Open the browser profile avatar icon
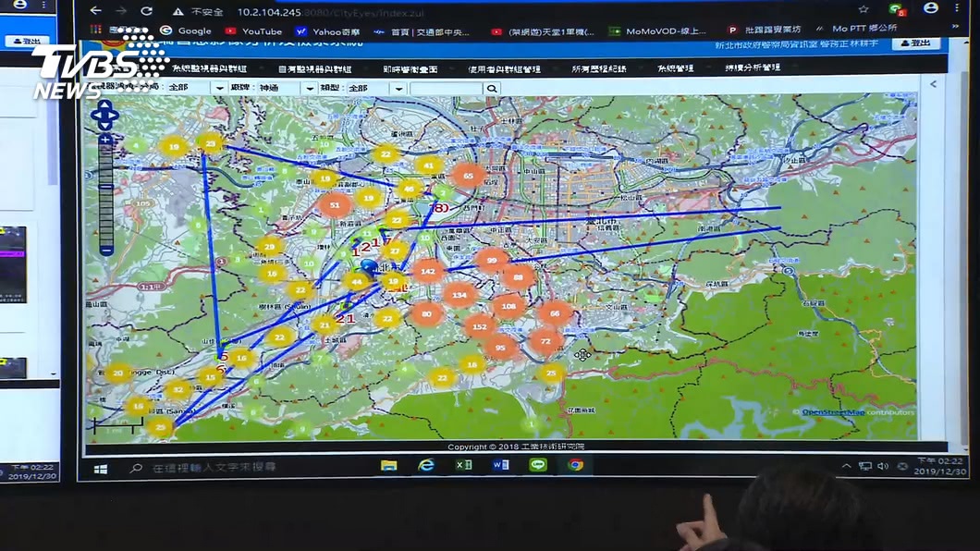980x551 pixels. coord(931,8)
